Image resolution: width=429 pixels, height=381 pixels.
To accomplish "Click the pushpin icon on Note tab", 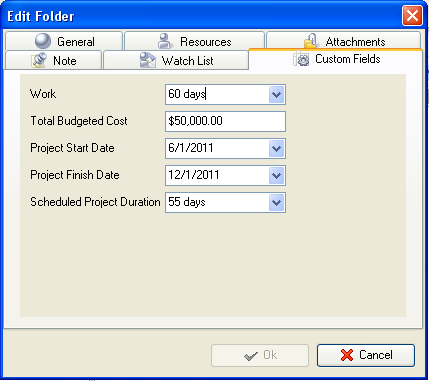I will point(40,60).
